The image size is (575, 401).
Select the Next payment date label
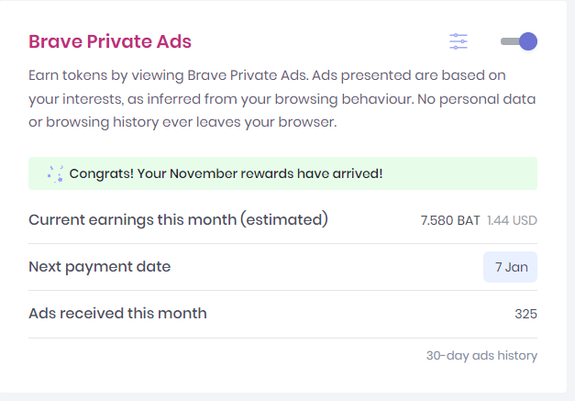100,267
